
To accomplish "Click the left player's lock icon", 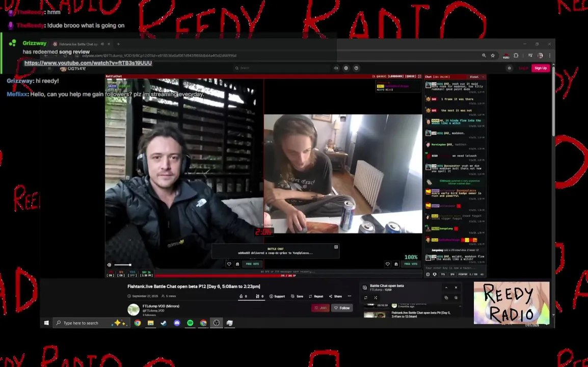I will [x=237, y=264].
